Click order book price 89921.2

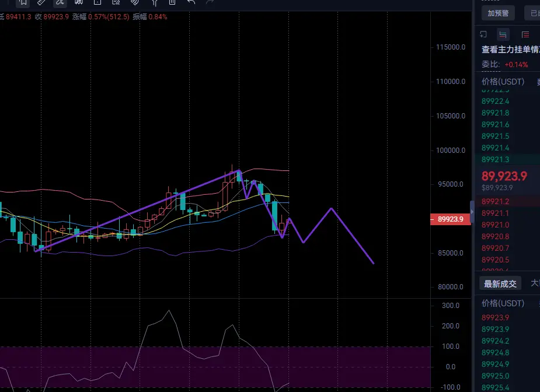(x=495, y=202)
